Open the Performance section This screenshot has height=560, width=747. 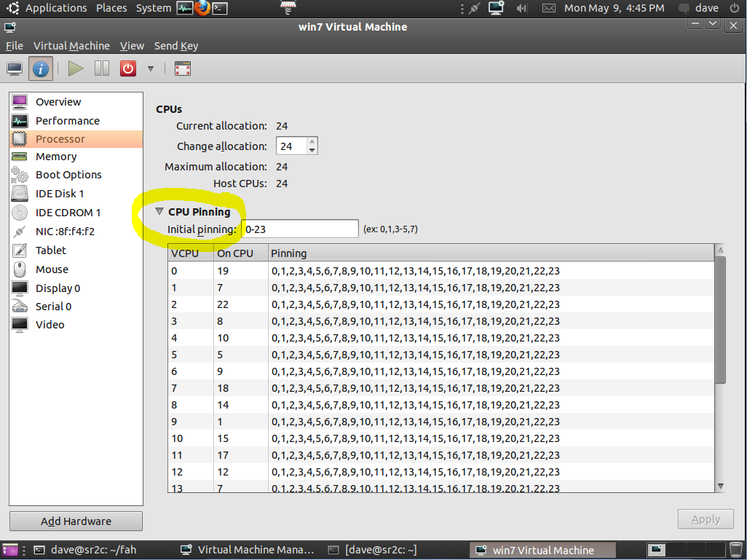pos(76,121)
